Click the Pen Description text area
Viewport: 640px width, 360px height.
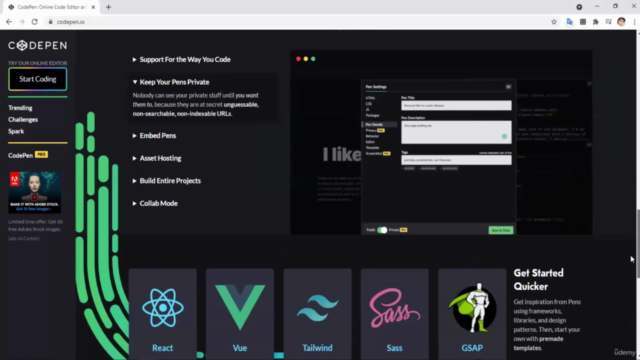(456, 132)
